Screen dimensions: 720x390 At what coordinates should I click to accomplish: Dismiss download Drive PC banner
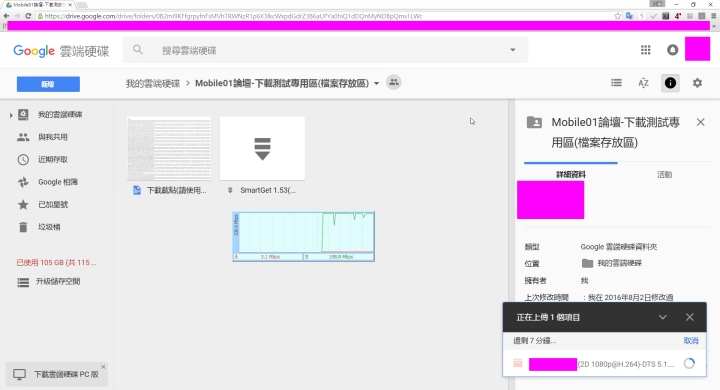[103, 367]
